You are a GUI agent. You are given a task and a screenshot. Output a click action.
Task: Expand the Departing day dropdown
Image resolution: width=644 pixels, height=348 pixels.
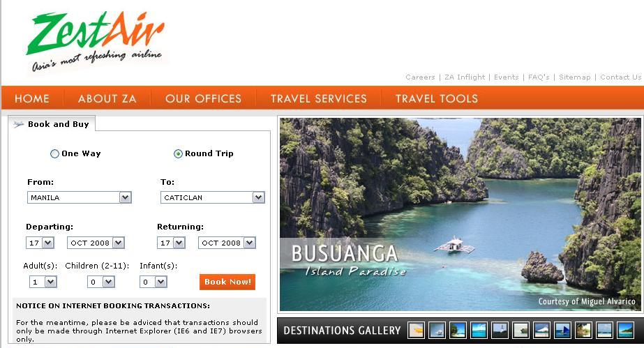click(x=40, y=243)
